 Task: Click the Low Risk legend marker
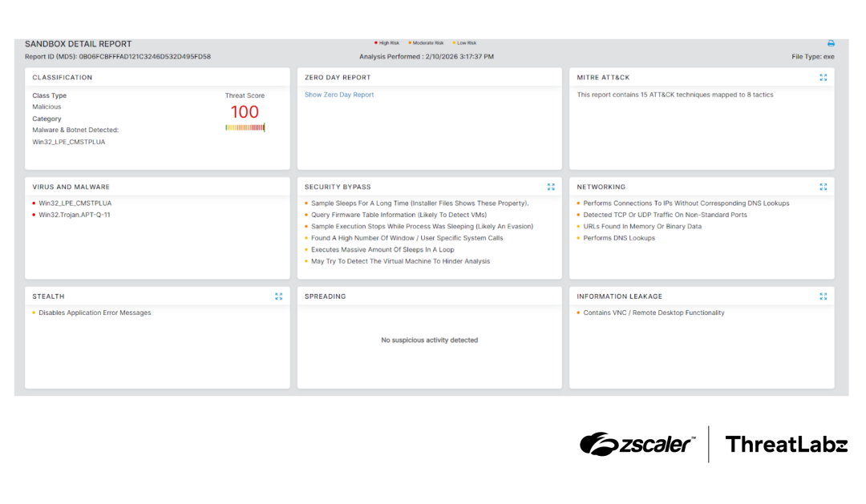click(x=454, y=42)
